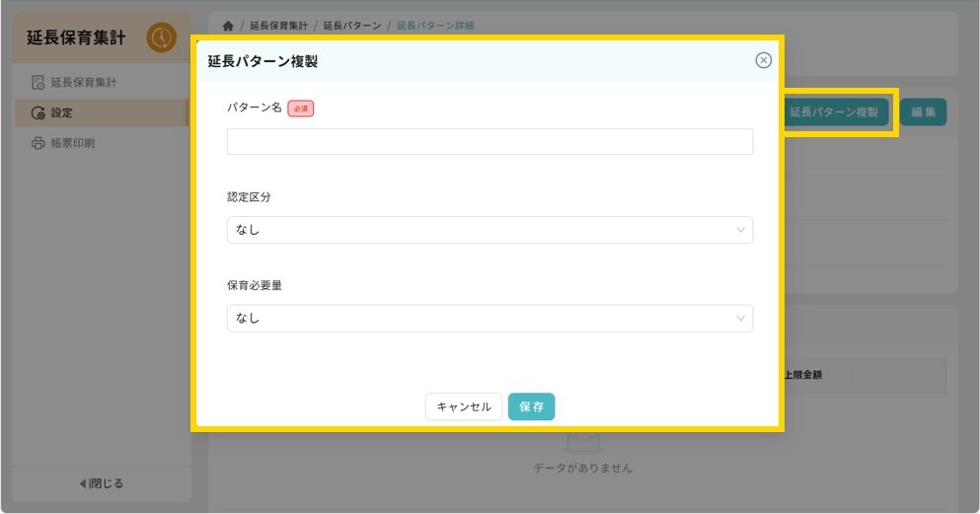Go to 延長保育集計 in the breadcrumb
Viewport: 980px width, 514px height.
pyautogui.click(x=278, y=26)
